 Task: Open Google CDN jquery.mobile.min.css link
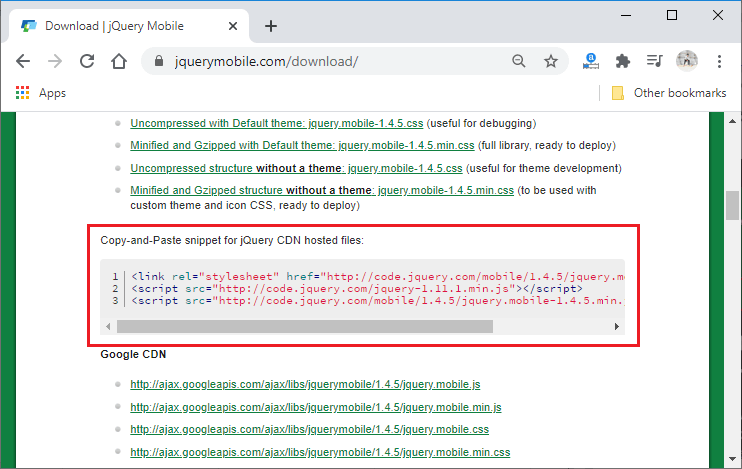click(320, 452)
